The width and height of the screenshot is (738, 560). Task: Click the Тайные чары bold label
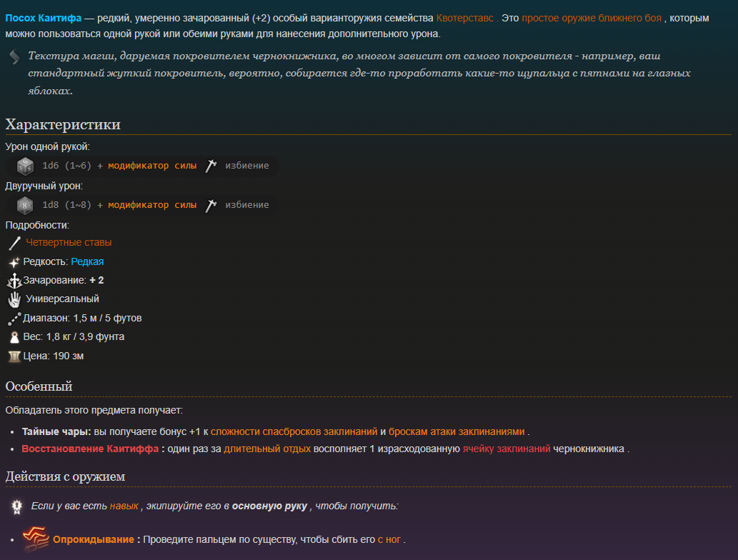56,432
